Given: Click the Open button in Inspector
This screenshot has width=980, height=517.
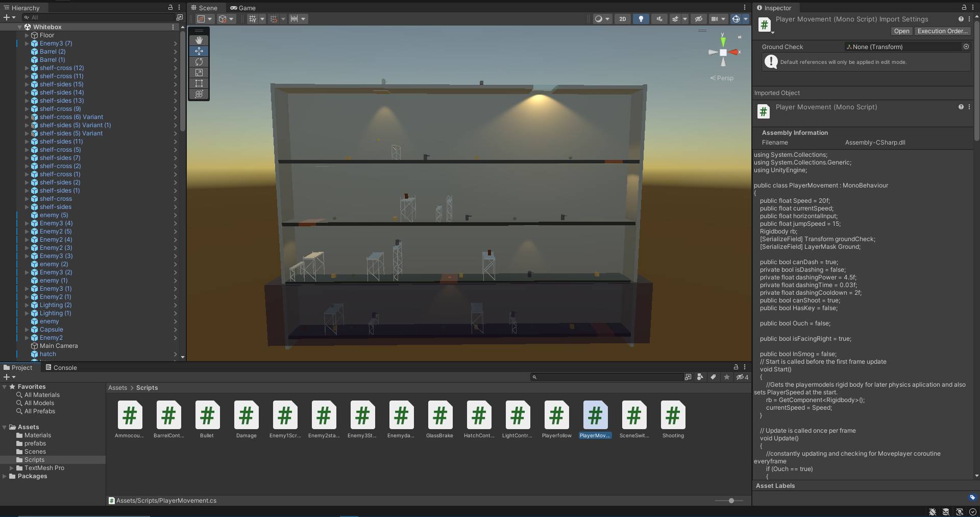Looking at the screenshot, I should click(901, 31).
